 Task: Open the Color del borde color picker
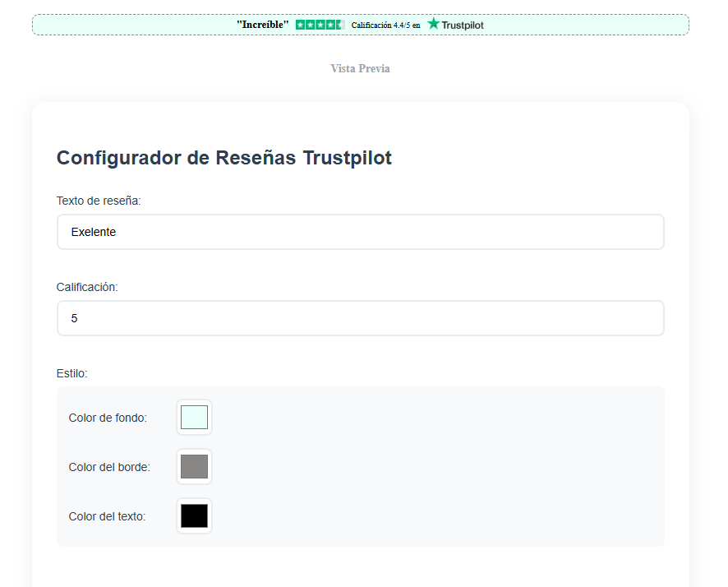[x=194, y=466]
